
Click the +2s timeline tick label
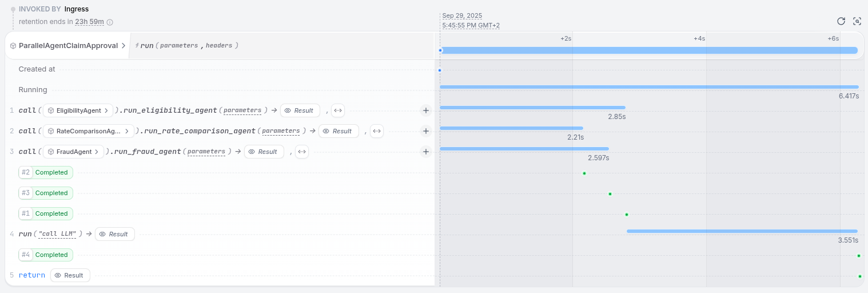click(x=566, y=38)
